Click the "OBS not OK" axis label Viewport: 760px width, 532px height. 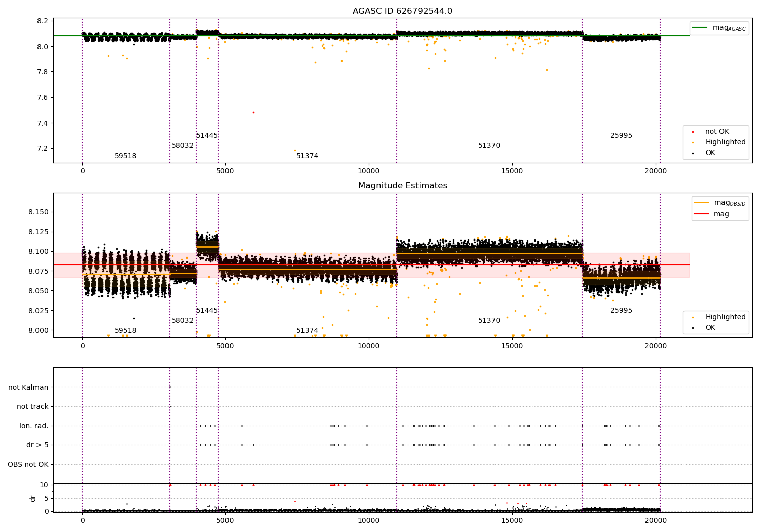[28, 465]
